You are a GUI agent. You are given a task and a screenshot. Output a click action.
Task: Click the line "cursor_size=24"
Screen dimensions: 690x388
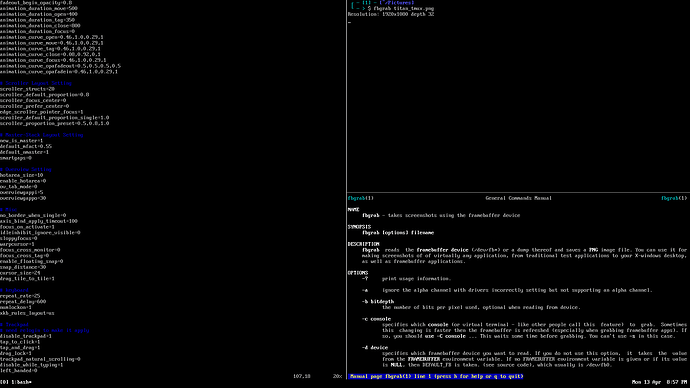tap(20, 273)
